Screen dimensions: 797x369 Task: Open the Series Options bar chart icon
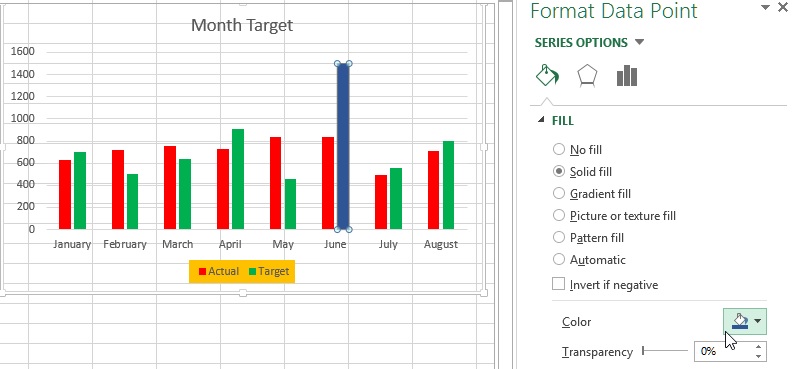point(627,76)
